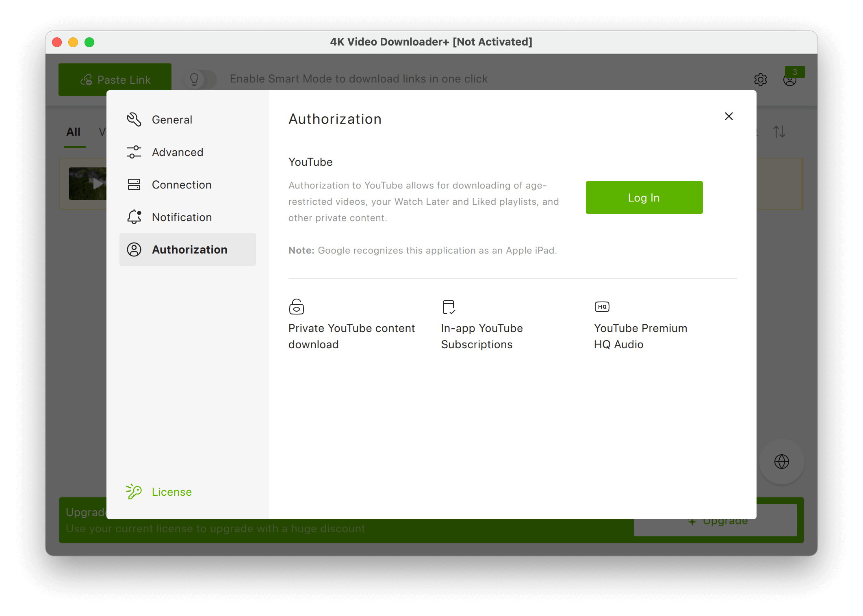Open settings via the gear icon
The width and height of the screenshot is (863, 616).
click(761, 80)
